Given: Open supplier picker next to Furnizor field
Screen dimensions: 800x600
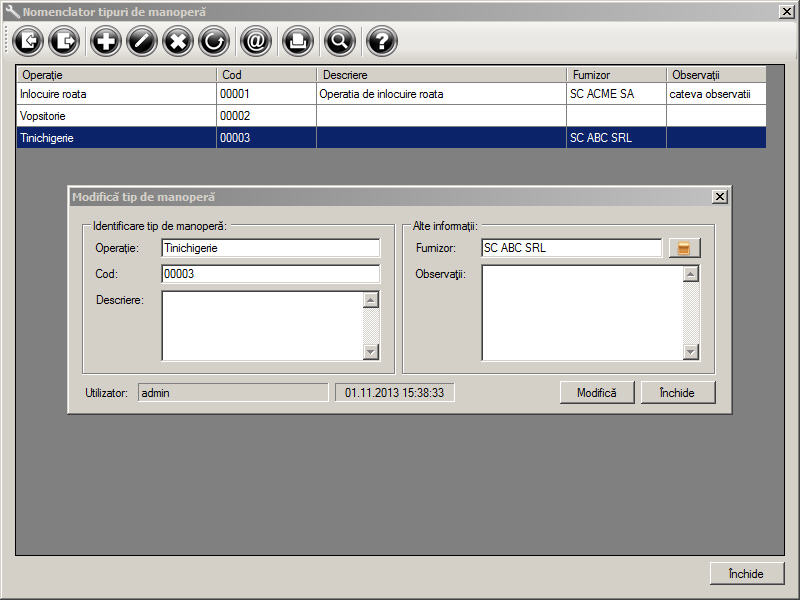Looking at the screenshot, I should (684, 248).
